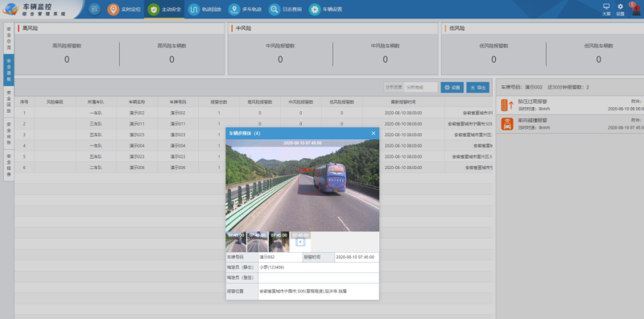This screenshot has width=644, height=319.
Task: Select 演示011 in vehicle name column
Action: 137,124
